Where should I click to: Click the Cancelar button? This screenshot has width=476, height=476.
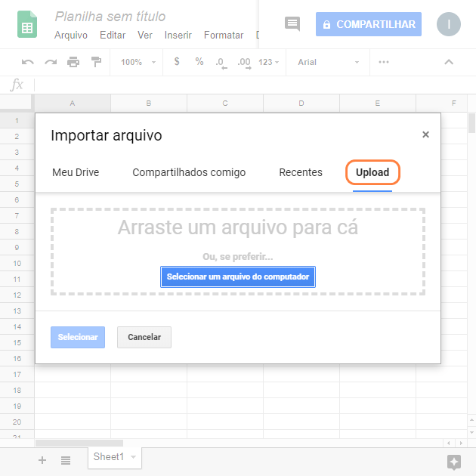(144, 337)
